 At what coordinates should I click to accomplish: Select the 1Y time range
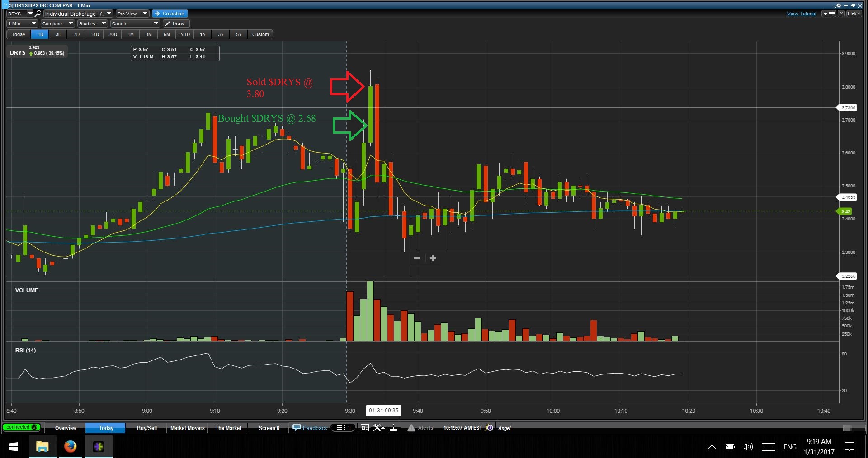tap(203, 34)
